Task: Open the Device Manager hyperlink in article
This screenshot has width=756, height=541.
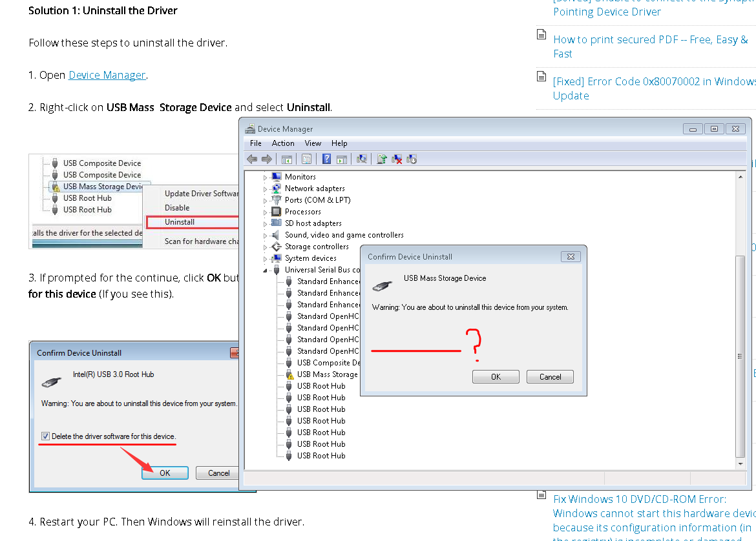Action: 107,75
